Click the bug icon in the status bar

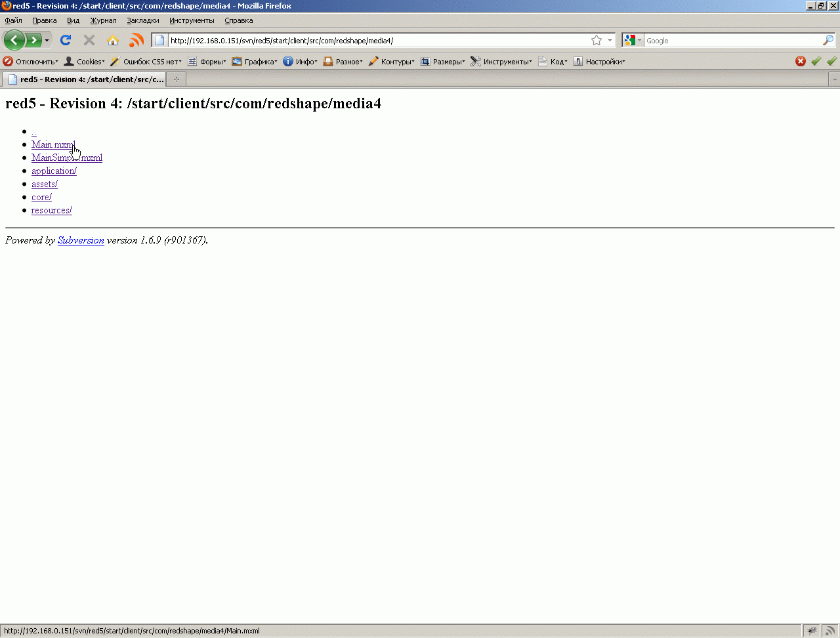click(x=812, y=631)
